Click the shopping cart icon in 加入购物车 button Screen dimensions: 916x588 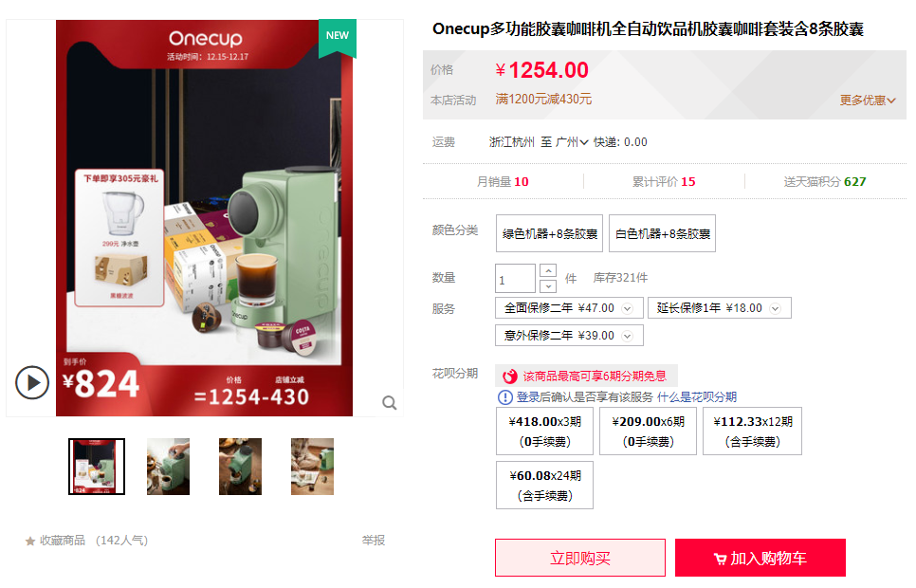pos(721,560)
